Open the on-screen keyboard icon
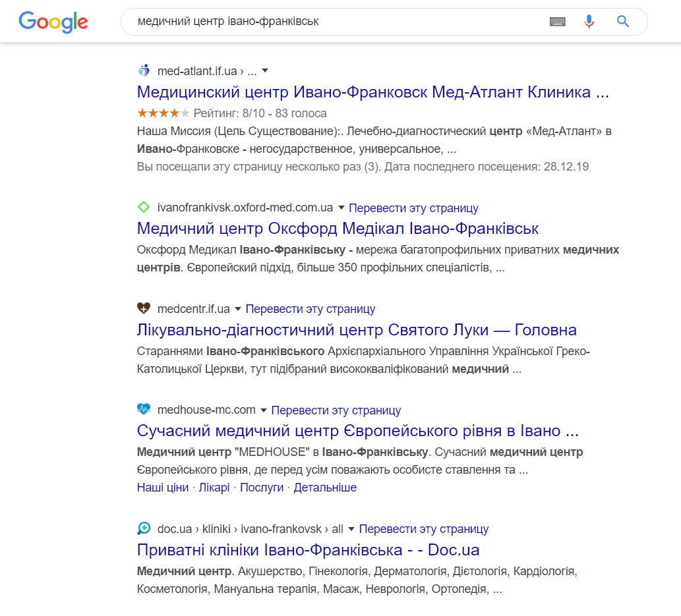 pos(557,21)
